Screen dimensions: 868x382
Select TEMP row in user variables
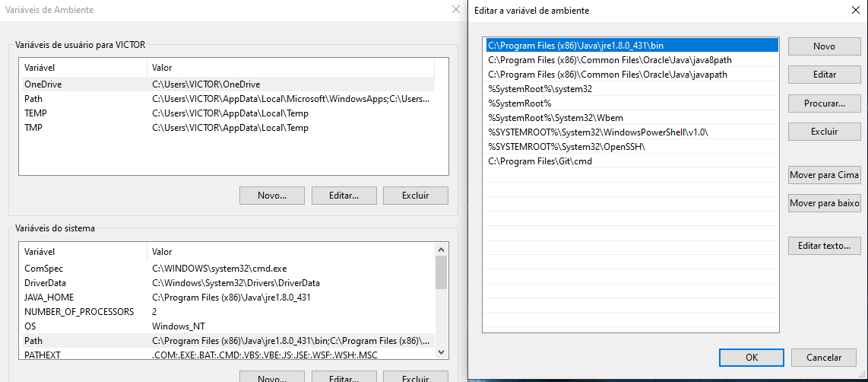(x=227, y=113)
